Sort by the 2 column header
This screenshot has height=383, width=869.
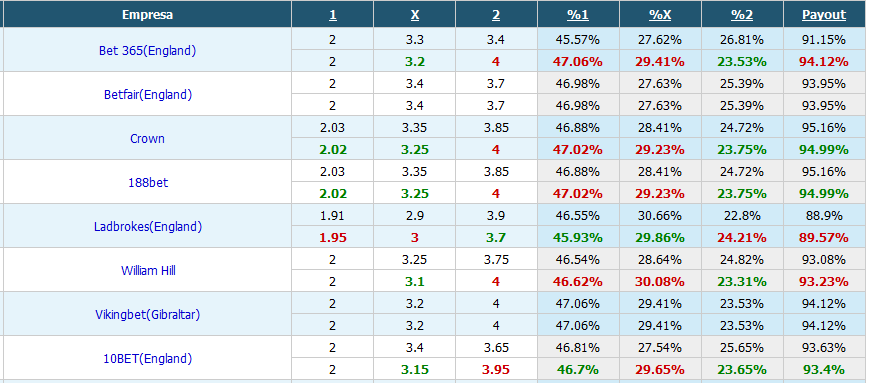point(496,15)
